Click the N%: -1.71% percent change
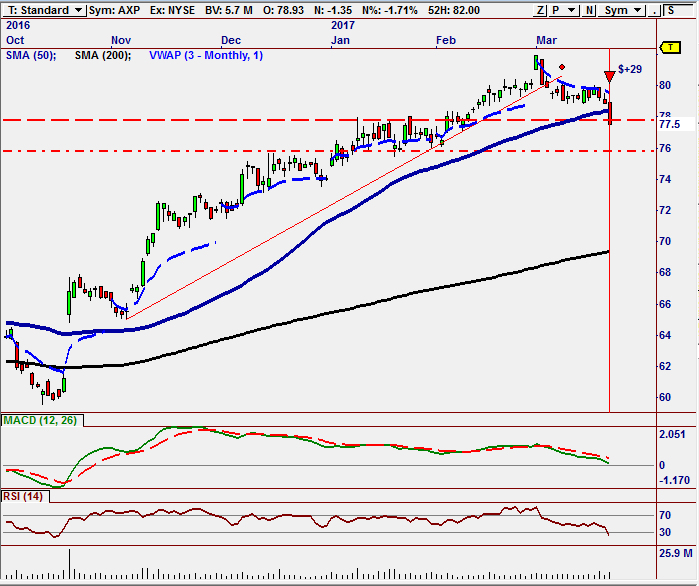This screenshot has height=586, width=699. [389, 10]
